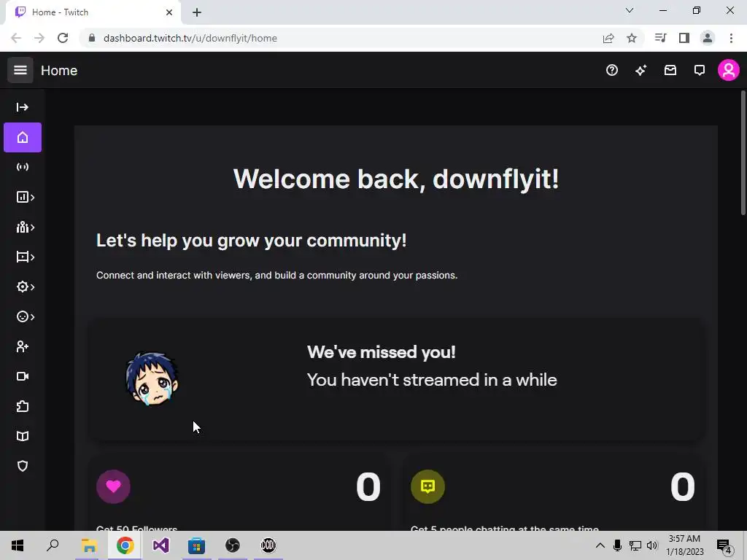The height and width of the screenshot is (560, 747).
Task: Open Stream Manager broadcast icon
Action: point(23,167)
